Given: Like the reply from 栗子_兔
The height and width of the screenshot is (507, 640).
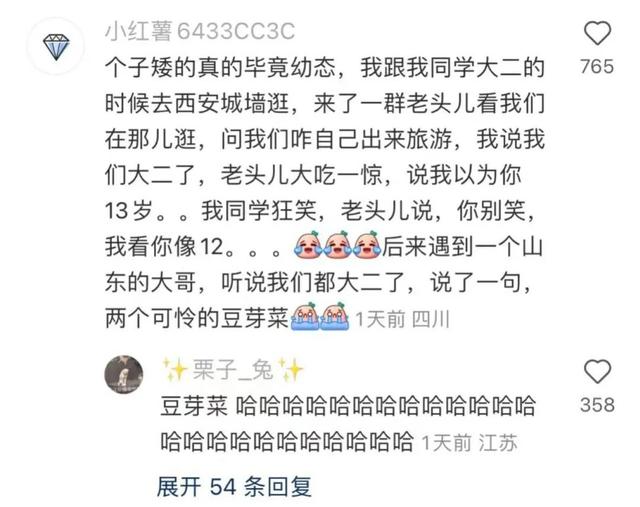Looking at the screenshot, I should point(598,371).
